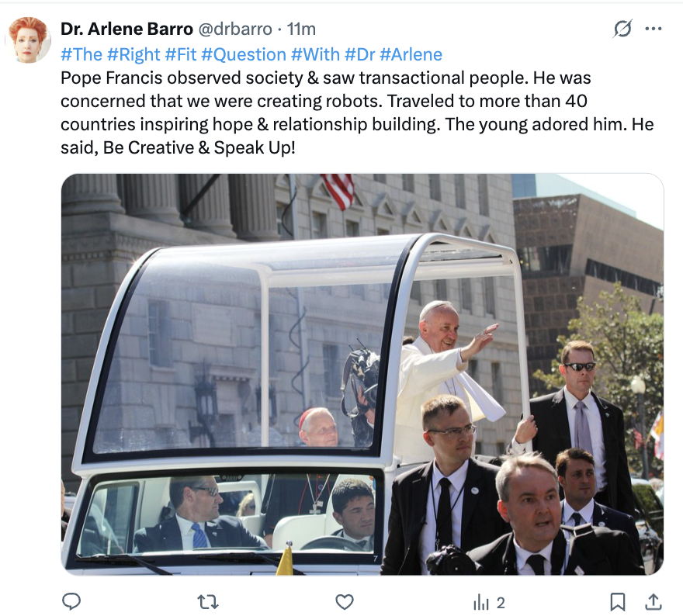Like the tweet with the heart icon
The image size is (683, 616).
pos(344,602)
